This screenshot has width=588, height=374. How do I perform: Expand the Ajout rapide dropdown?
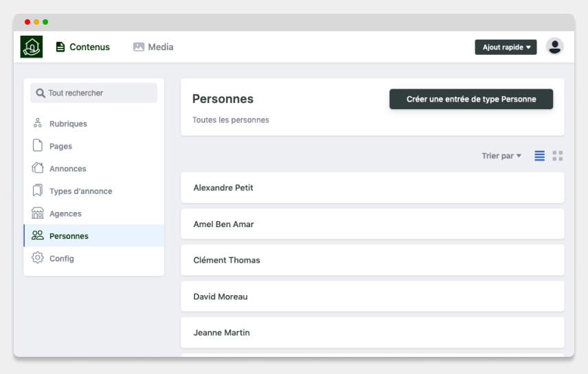pyautogui.click(x=506, y=47)
